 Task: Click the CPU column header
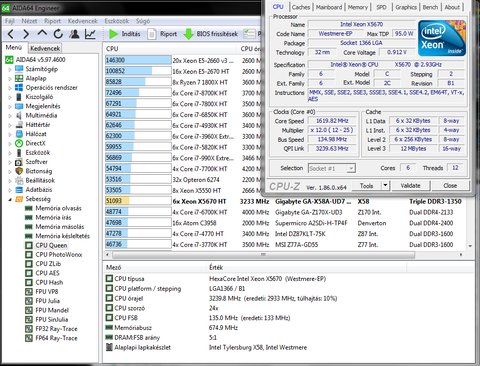[x=170, y=49]
